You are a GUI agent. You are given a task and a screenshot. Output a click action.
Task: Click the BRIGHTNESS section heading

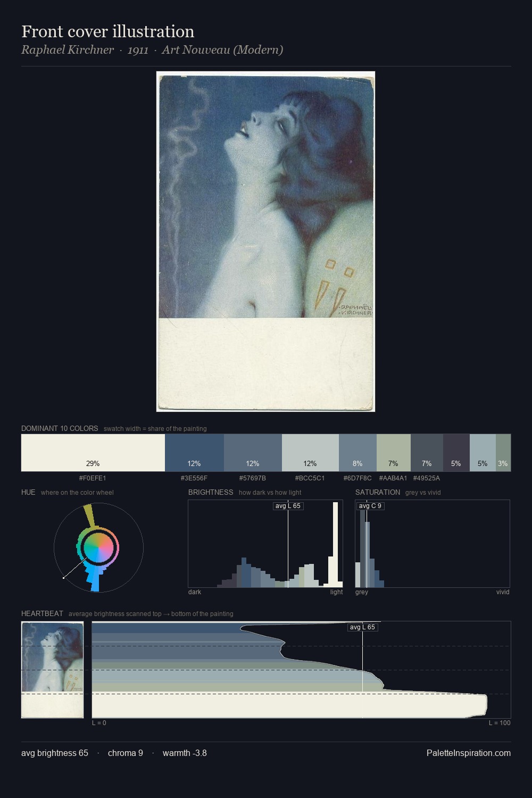click(211, 492)
